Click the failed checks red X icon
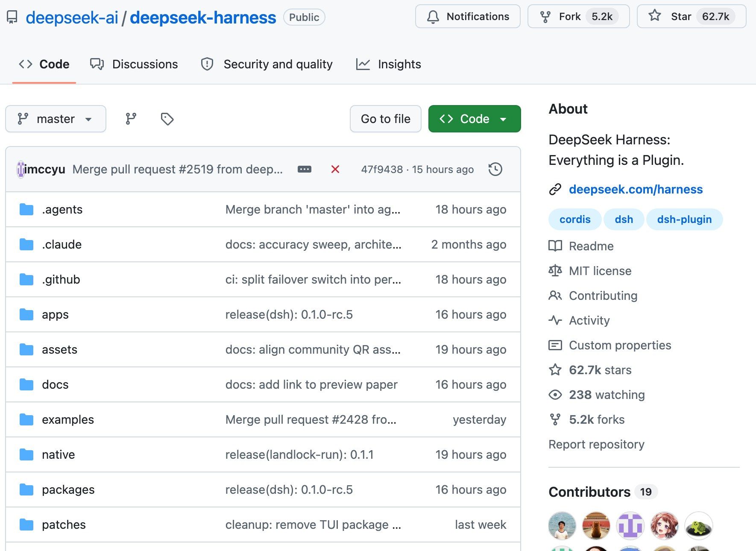756x551 pixels. coord(335,169)
